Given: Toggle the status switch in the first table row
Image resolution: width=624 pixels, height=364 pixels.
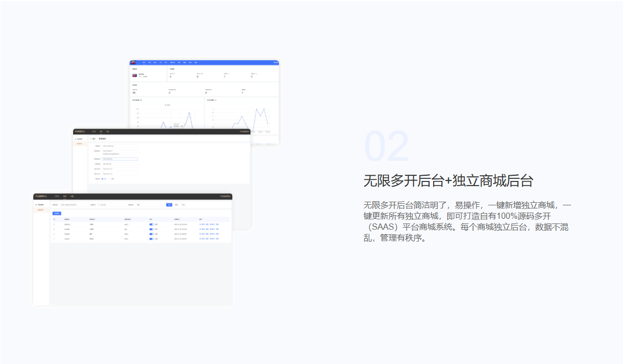Looking at the screenshot, I should [151, 225].
